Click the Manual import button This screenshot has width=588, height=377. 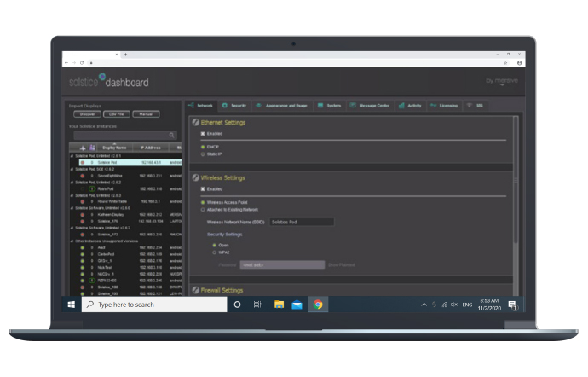147,114
